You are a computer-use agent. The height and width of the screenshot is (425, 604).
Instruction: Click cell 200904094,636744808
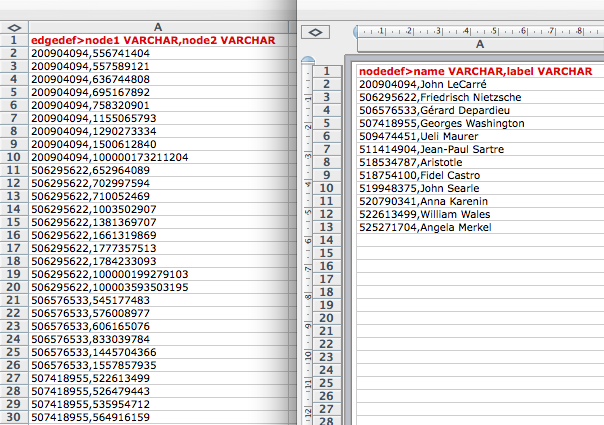(158, 79)
